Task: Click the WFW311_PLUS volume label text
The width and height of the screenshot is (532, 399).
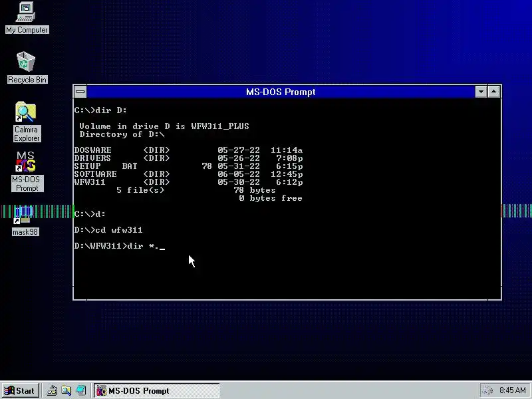Action: [220, 126]
